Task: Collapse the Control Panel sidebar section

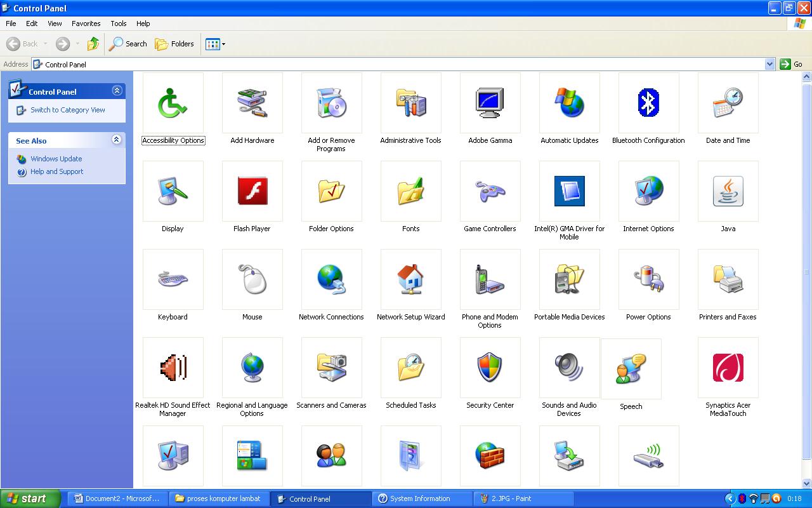Action: click(x=117, y=91)
